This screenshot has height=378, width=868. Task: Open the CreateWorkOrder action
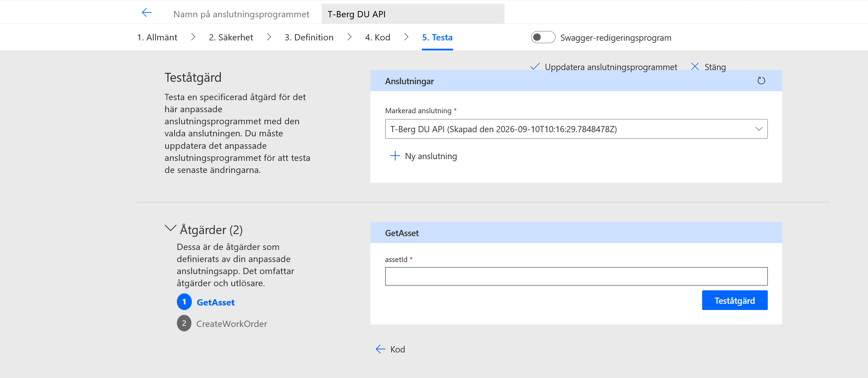coord(232,324)
